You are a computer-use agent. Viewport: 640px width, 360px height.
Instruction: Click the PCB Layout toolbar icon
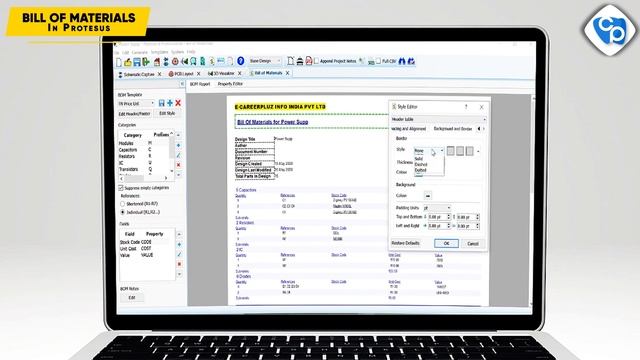pos(175,62)
